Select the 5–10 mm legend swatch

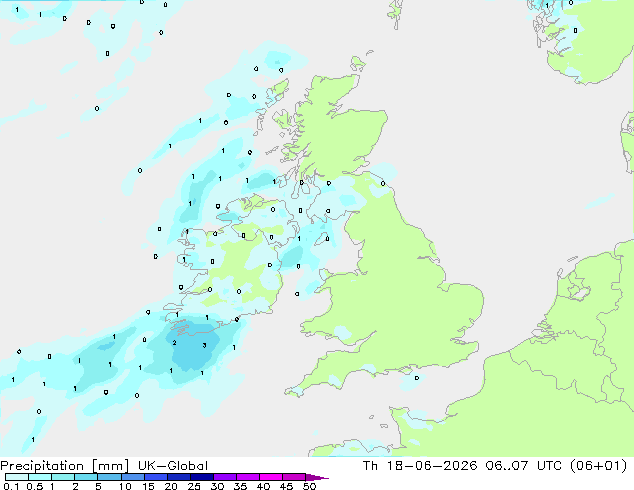[109, 477]
